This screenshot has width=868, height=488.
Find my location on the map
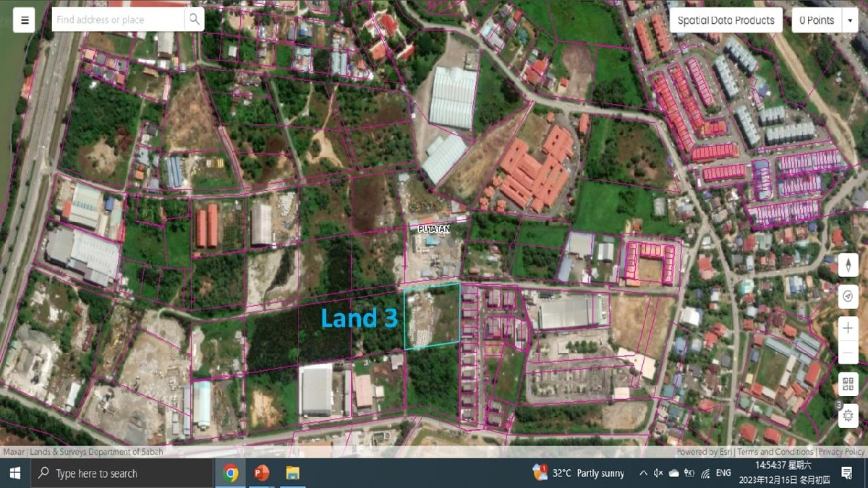848,296
